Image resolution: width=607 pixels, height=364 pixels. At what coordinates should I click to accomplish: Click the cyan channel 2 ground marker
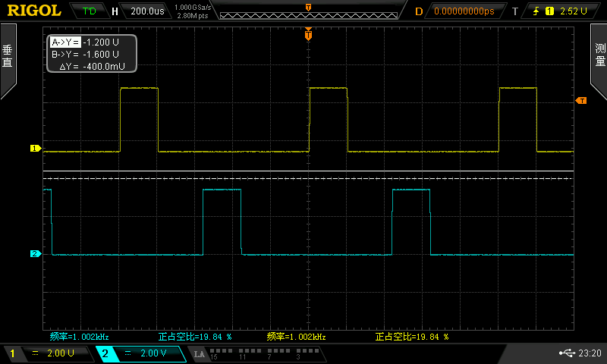tap(34, 253)
